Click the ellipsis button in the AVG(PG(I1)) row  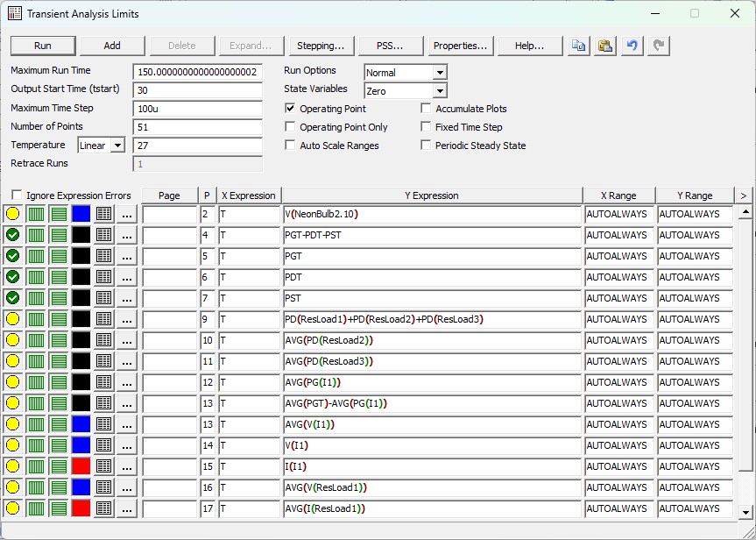(127, 382)
